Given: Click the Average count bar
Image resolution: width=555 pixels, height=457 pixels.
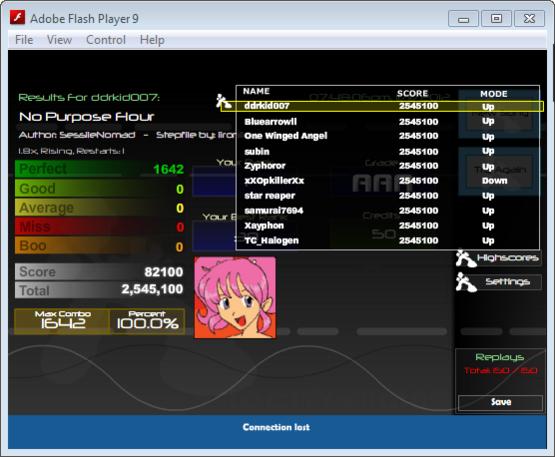Looking at the screenshot, I should click(x=99, y=207).
